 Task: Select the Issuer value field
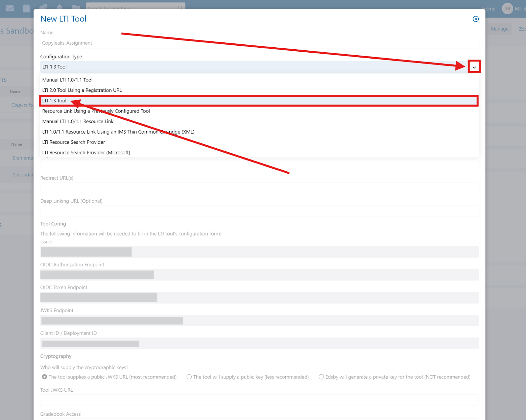click(259, 252)
